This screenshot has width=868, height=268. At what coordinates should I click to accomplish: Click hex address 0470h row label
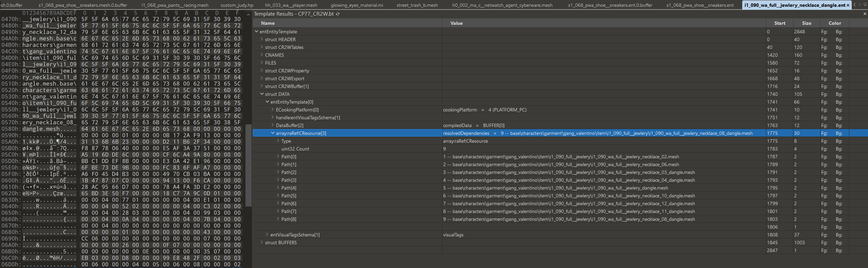[11, 19]
